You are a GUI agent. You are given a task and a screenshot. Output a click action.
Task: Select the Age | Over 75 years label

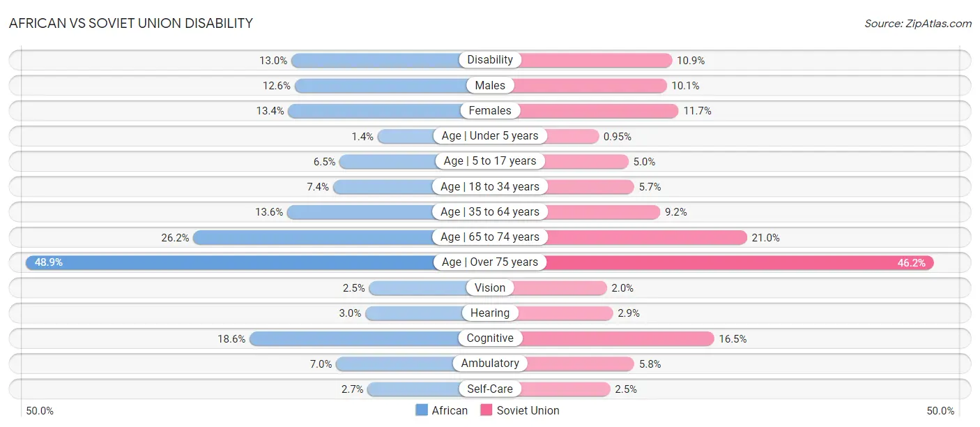tap(490, 262)
